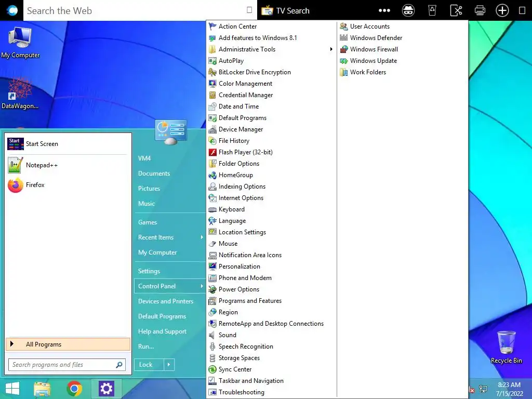The width and height of the screenshot is (532, 399).
Task: Open Action Center flag icon
Action: [212, 26]
